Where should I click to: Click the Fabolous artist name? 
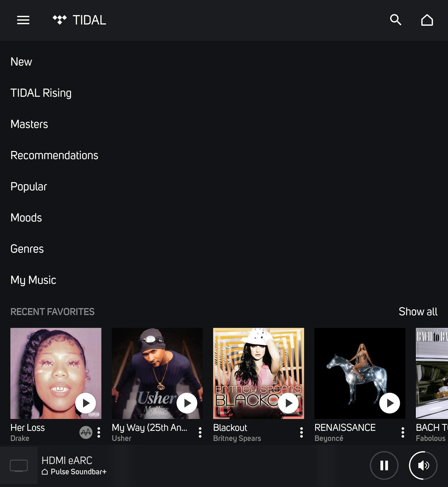[x=431, y=438]
